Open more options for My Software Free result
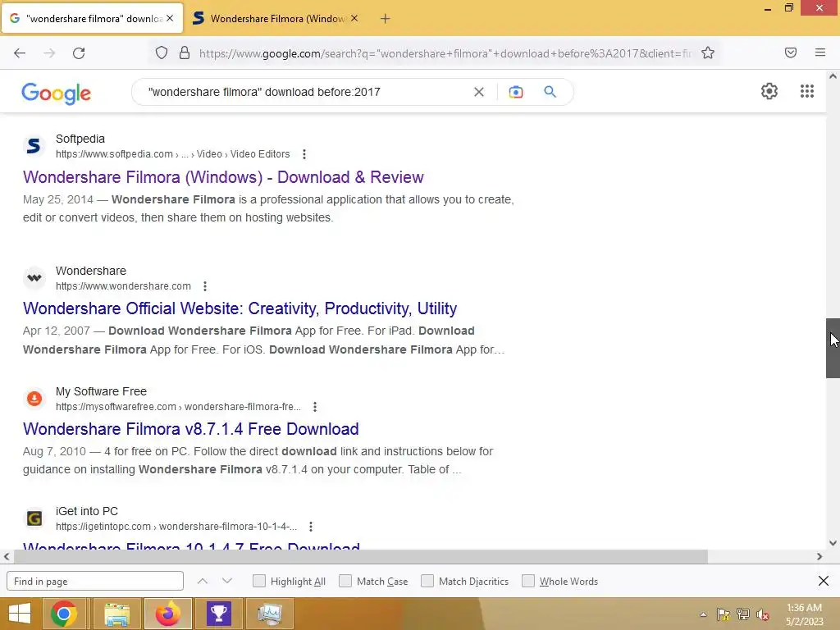The width and height of the screenshot is (840, 630). point(314,407)
